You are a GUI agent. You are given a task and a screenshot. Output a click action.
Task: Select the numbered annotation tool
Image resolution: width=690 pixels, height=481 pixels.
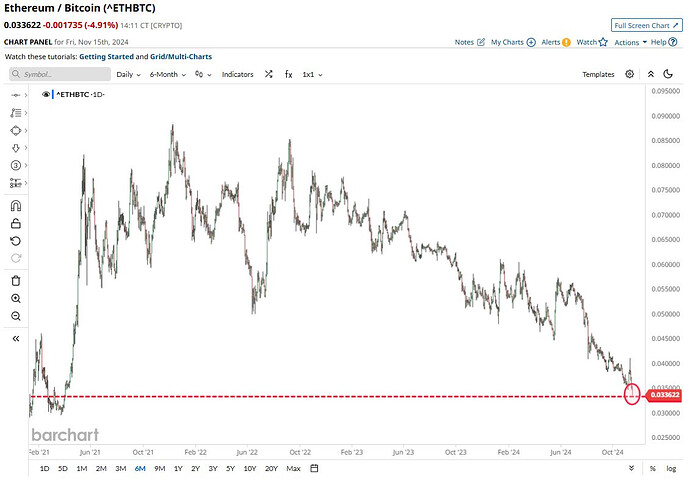(x=15, y=165)
